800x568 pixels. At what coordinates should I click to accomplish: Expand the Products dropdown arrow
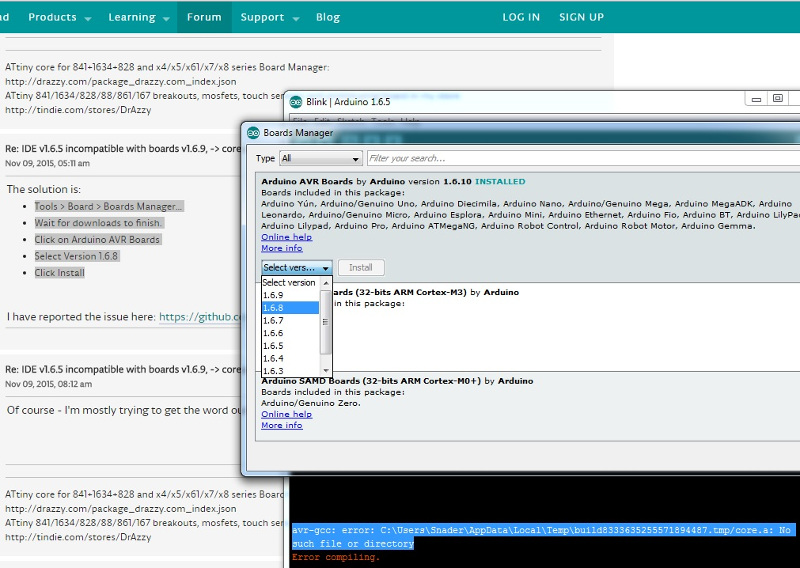[88, 19]
